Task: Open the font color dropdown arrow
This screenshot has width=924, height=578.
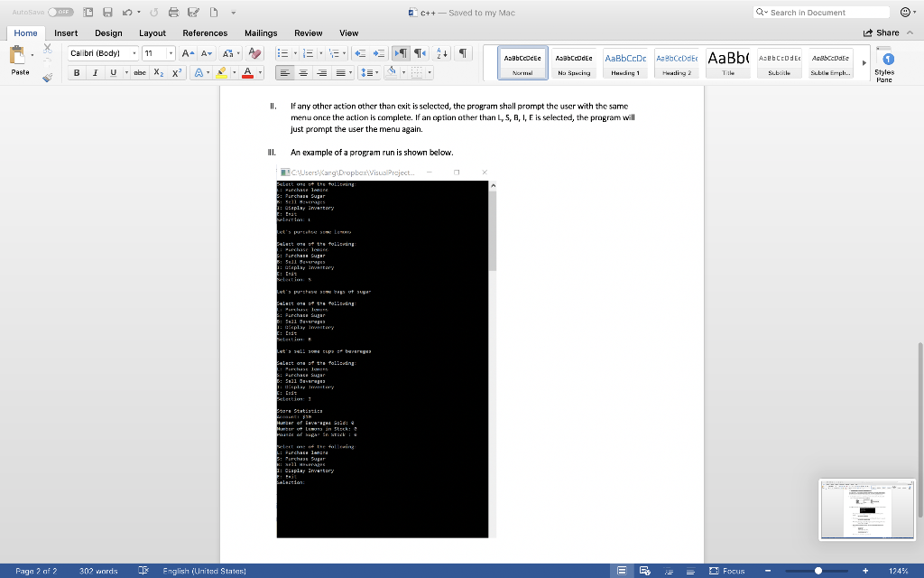Action: tap(260, 72)
